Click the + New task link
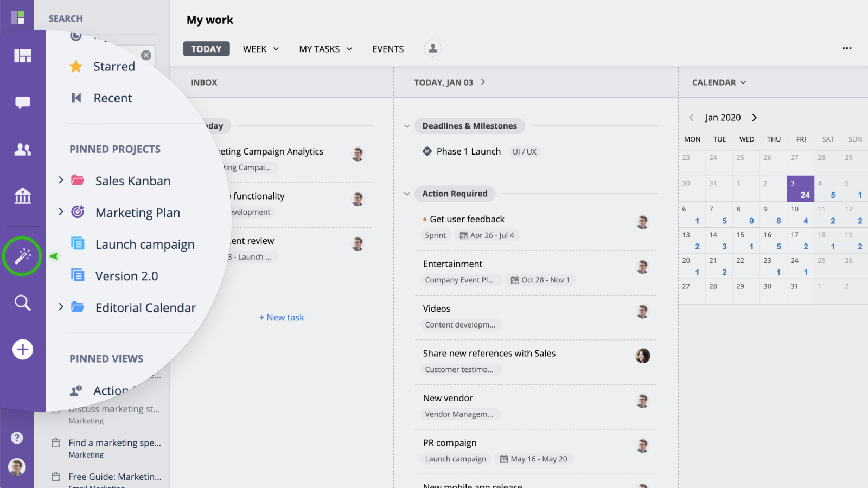This screenshot has height=488, width=868. point(282,317)
